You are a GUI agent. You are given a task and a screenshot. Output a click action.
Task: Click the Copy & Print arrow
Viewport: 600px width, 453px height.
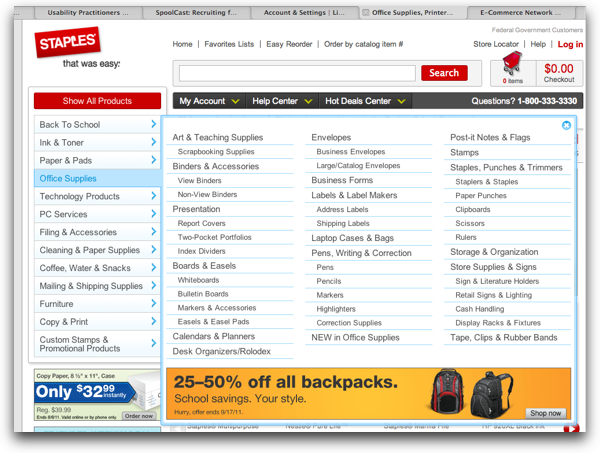coord(153,321)
